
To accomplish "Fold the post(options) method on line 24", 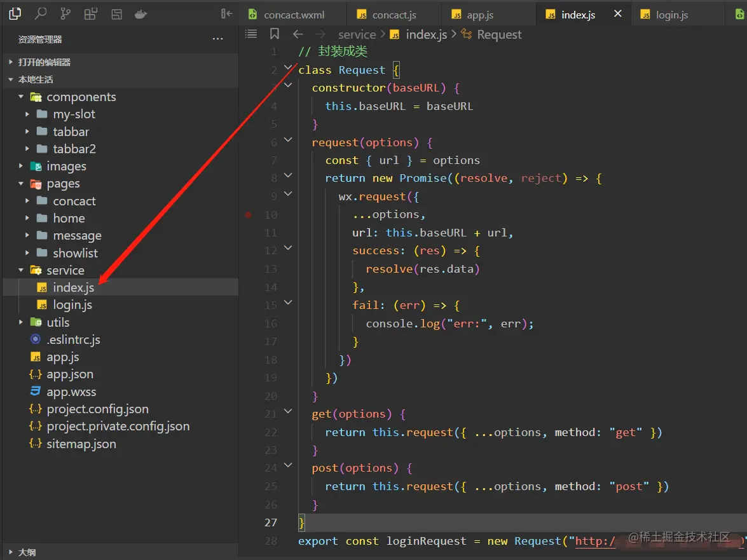I will coord(288,465).
